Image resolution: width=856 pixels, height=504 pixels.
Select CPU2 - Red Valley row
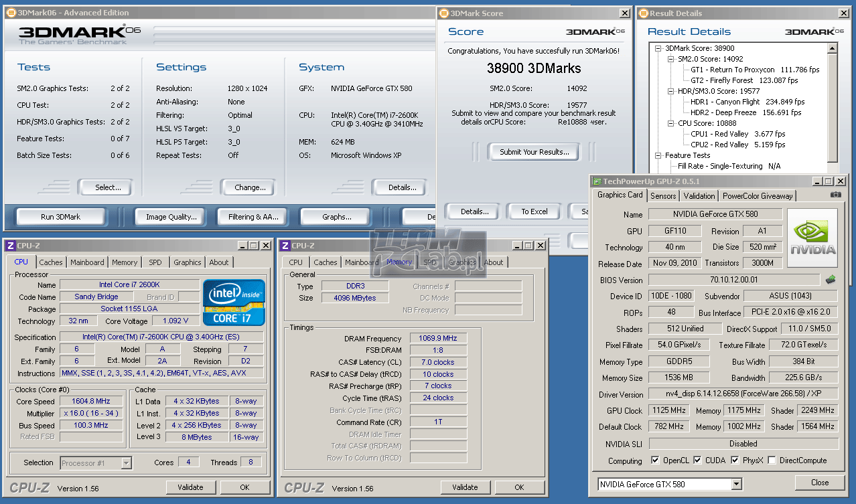737,145
